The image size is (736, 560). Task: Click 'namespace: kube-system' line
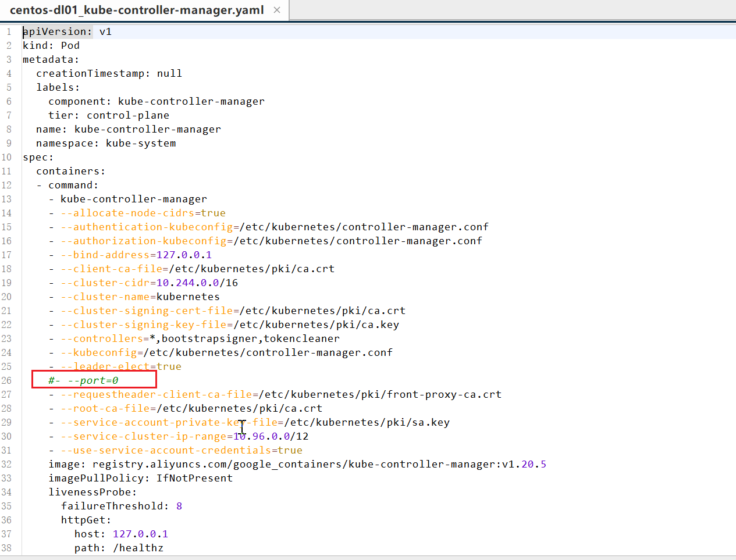[106, 143]
